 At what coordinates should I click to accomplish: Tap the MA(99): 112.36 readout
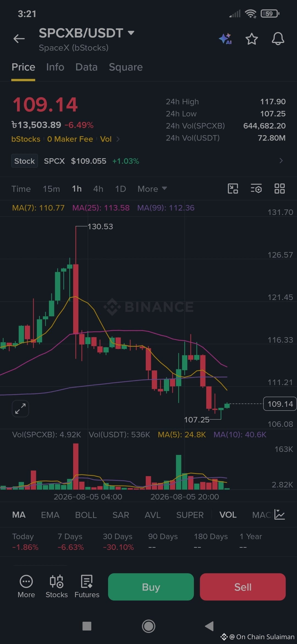(x=166, y=208)
